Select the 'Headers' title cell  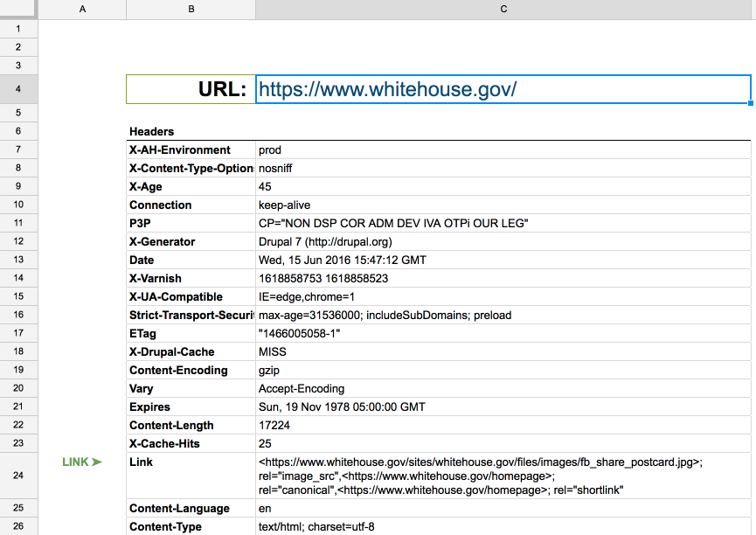click(x=191, y=131)
